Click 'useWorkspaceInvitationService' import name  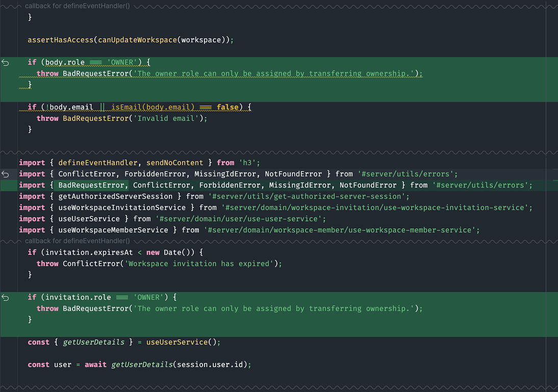point(122,207)
